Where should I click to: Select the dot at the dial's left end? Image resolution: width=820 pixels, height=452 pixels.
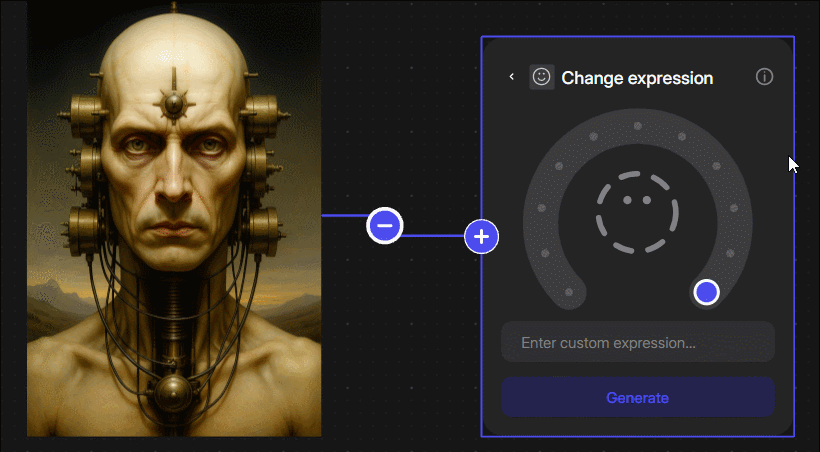[568, 292]
